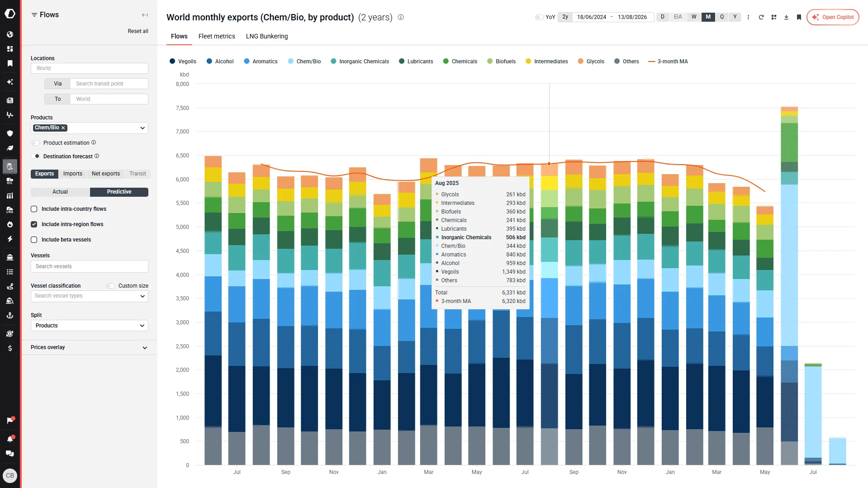Open the dollar pricing icon in sidebar

(10, 348)
